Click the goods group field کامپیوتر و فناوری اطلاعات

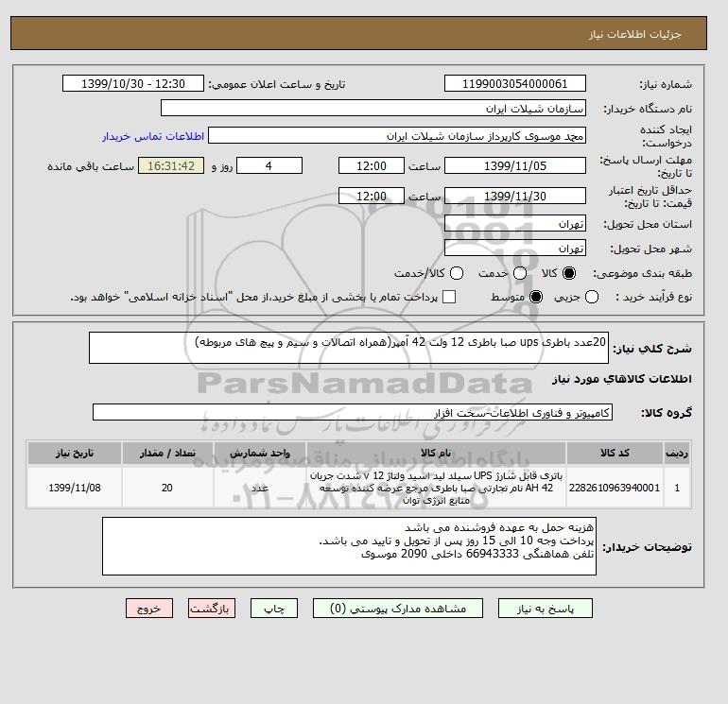[x=353, y=412]
